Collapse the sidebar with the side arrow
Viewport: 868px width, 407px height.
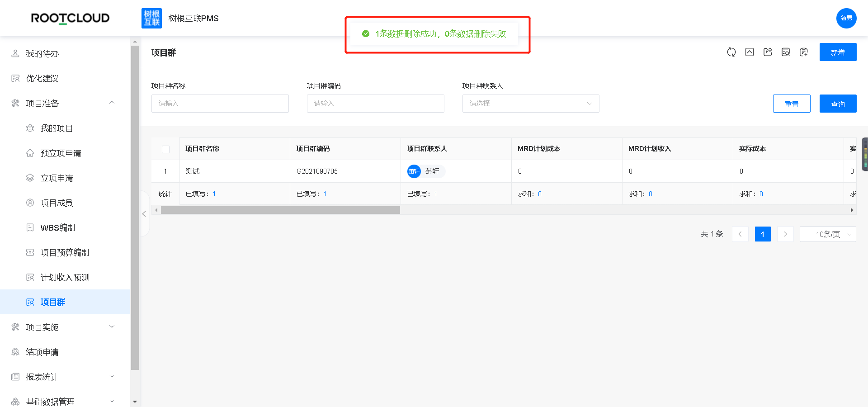tap(144, 214)
